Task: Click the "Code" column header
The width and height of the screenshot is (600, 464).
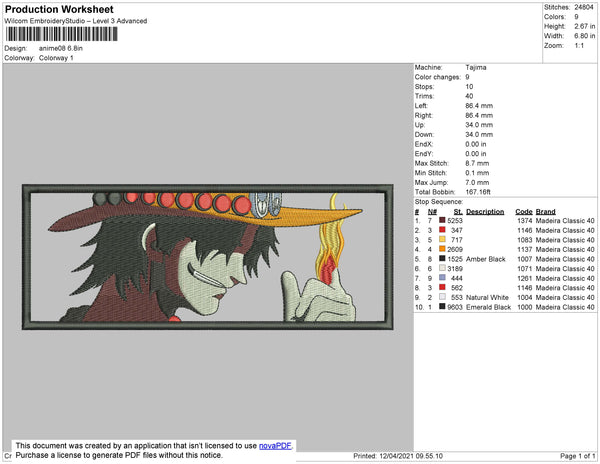Action: pyautogui.click(x=523, y=212)
